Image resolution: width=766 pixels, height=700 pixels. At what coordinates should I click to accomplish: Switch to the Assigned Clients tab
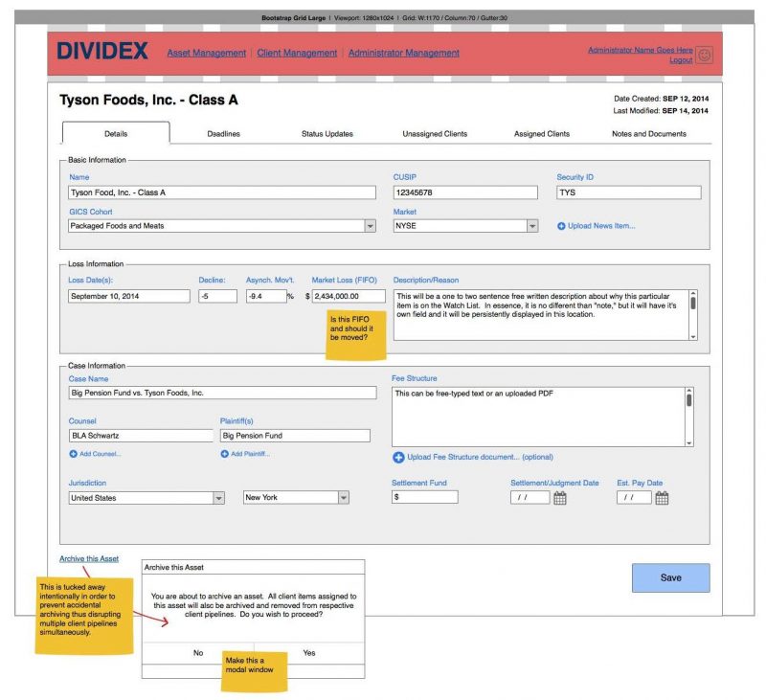(542, 134)
